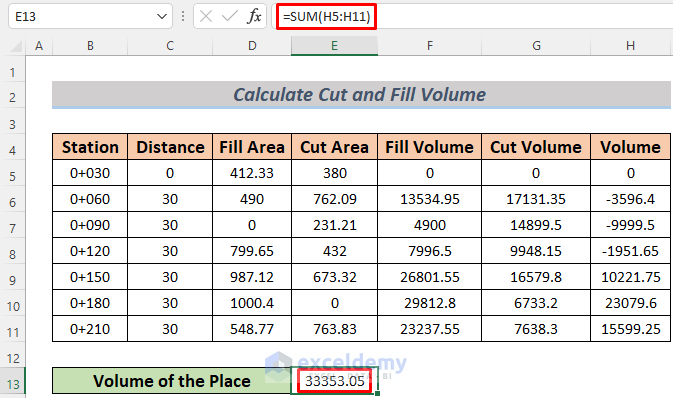Click fill area value 987.12

(x=252, y=277)
